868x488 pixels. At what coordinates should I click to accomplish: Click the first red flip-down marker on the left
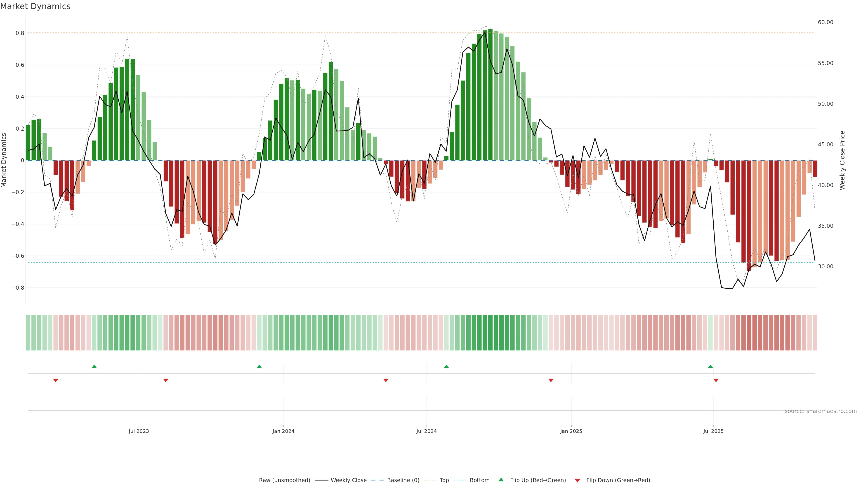(x=56, y=380)
